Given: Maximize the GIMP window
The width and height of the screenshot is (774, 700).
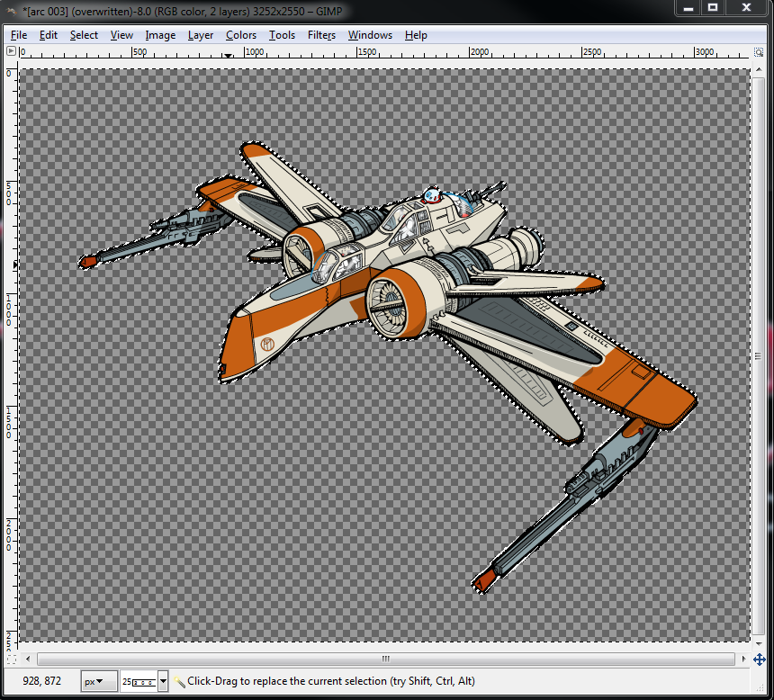Looking at the screenshot, I should tap(712, 8).
